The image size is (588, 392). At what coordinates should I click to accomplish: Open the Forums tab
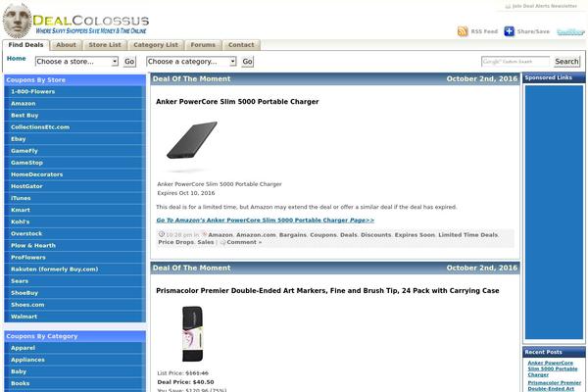coord(203,45)
